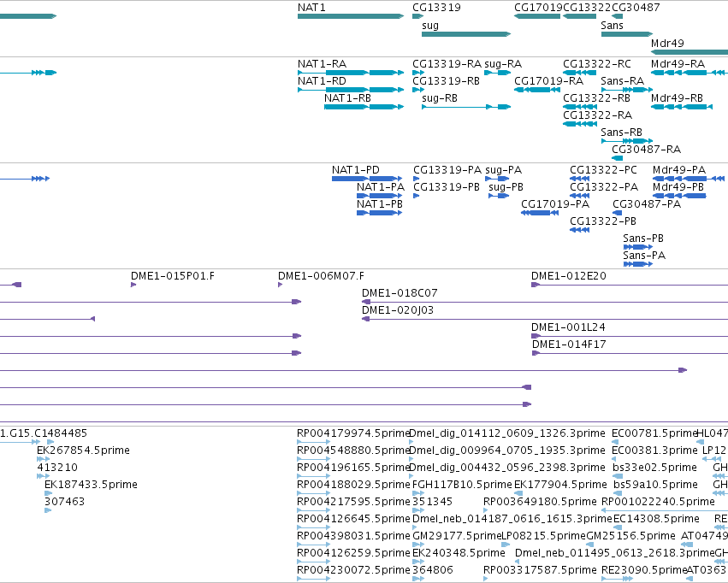
Task: Click the CG17019-RA transcript
Action: click(x=537, y=90)
